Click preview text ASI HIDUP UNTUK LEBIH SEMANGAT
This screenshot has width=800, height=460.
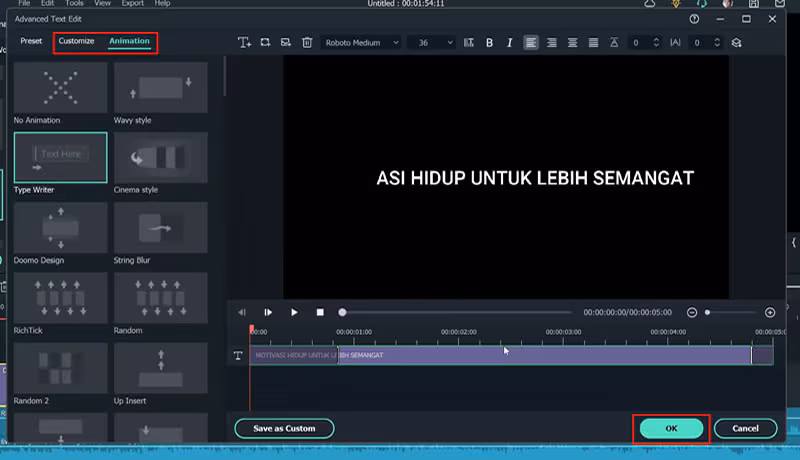tap(535, 178)
